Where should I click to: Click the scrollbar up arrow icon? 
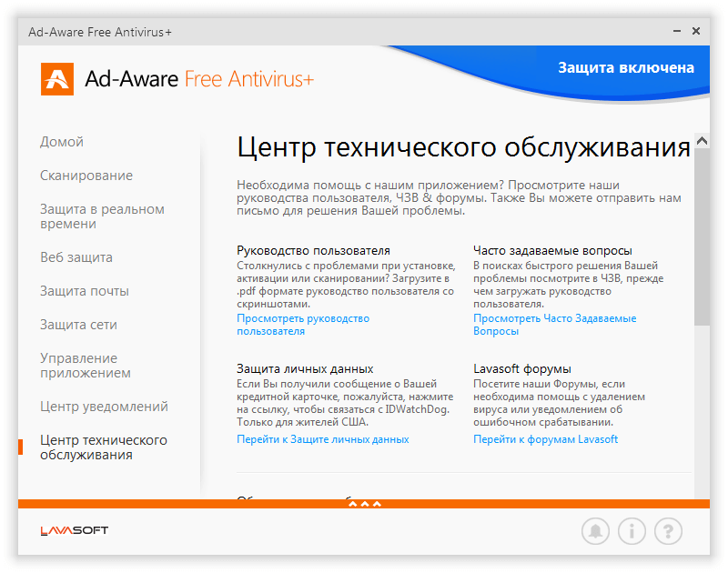click(x=701, y=139)
